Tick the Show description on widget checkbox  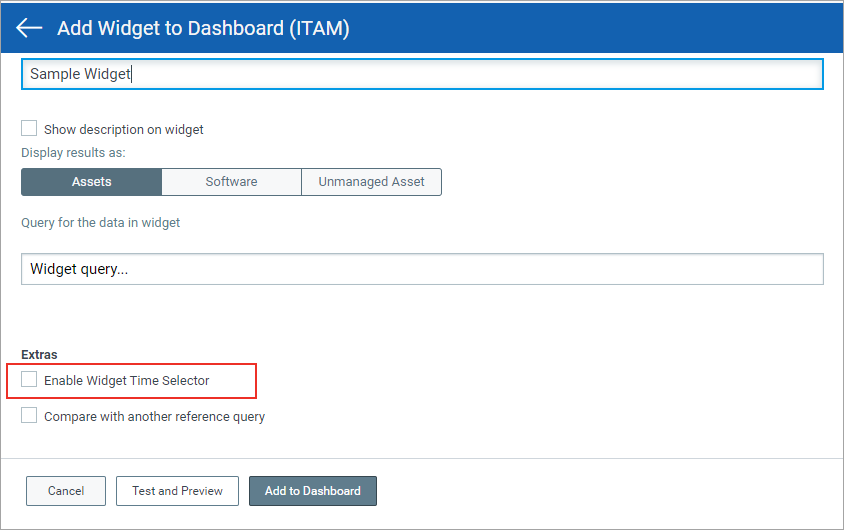pos(29,129)
